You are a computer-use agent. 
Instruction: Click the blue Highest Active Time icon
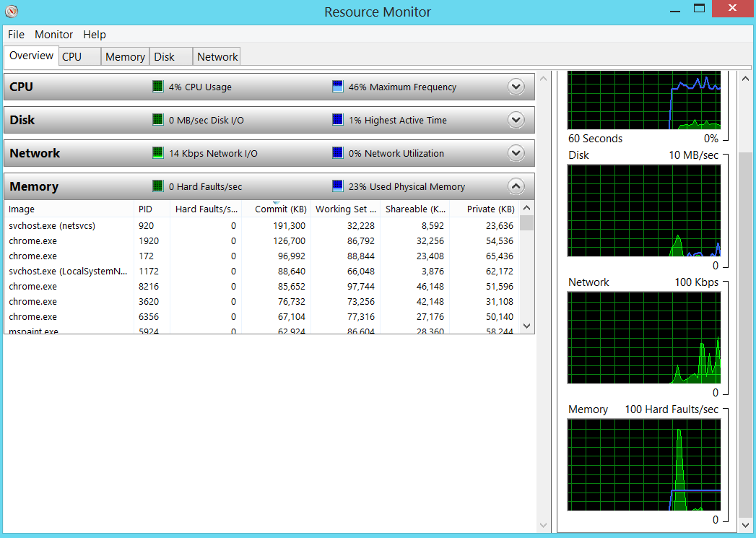338,120
